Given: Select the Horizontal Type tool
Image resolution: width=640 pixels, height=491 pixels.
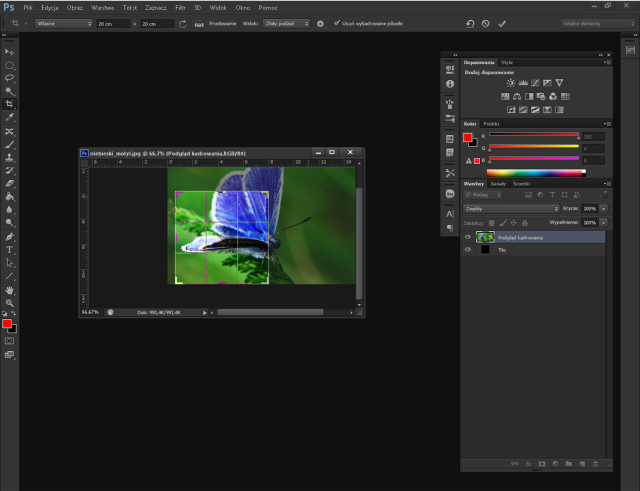Looking at the screenshot, I should pyautogui.click(x=9, y=250).
